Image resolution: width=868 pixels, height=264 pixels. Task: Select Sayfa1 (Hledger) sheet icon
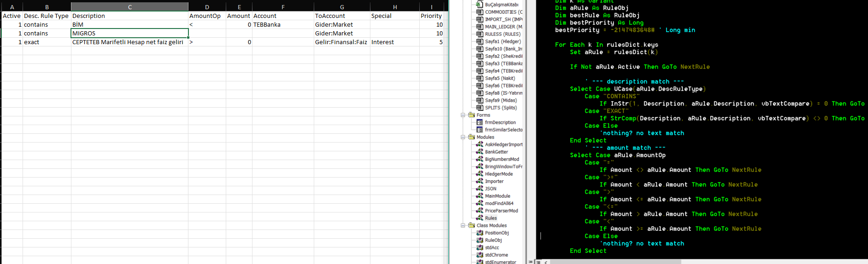click(480, 41)
